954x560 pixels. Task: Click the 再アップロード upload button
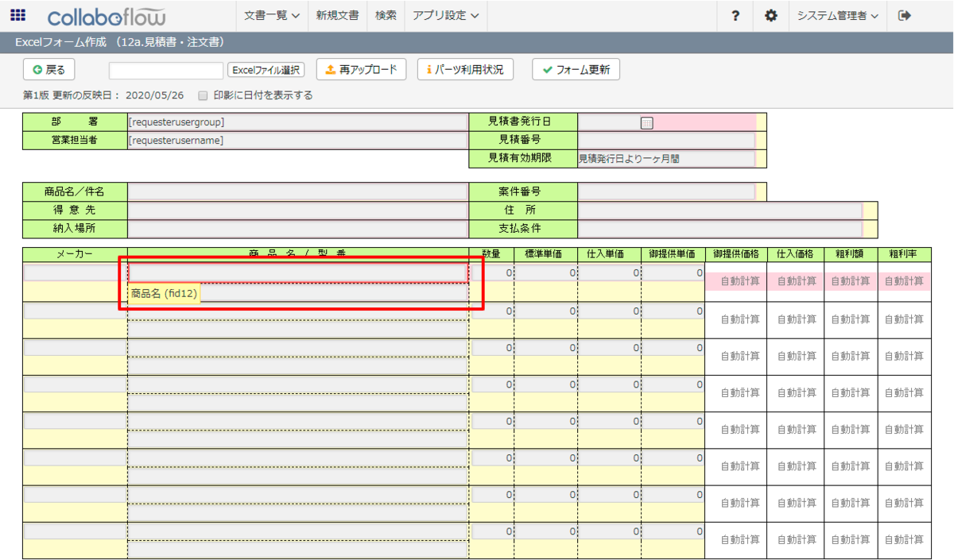(x=362, y=70)
